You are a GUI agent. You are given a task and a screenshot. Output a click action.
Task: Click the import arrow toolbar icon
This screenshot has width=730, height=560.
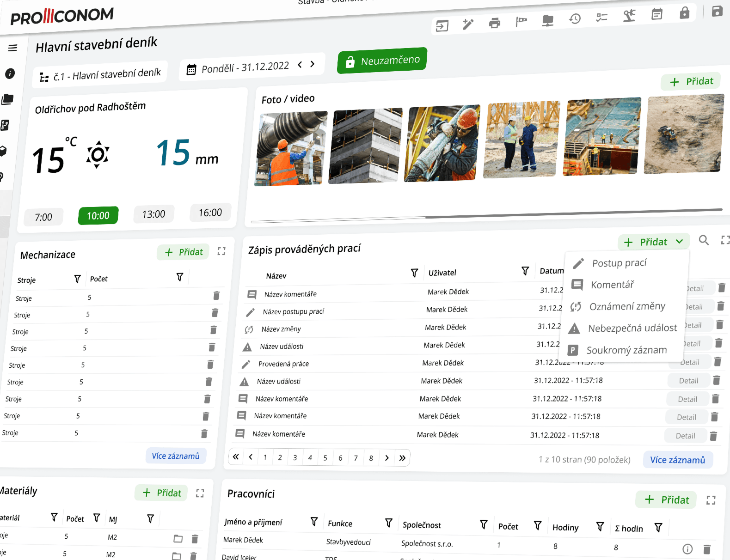tap(442, 26)
